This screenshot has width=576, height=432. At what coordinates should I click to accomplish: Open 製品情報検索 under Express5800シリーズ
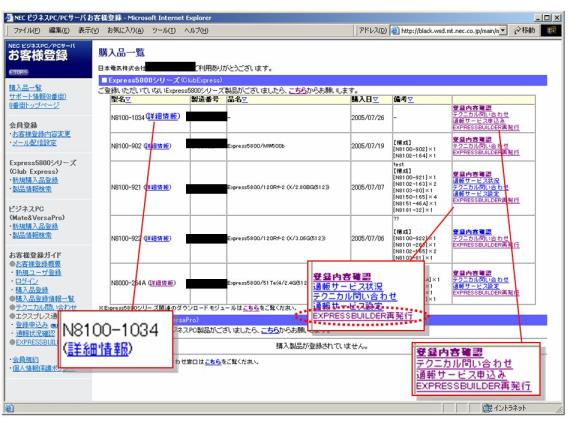click(x=32, y=189)
